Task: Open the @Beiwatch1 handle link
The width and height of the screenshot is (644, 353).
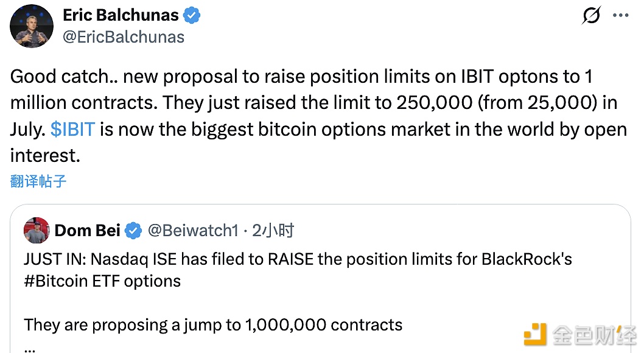Action: point(193,231)
